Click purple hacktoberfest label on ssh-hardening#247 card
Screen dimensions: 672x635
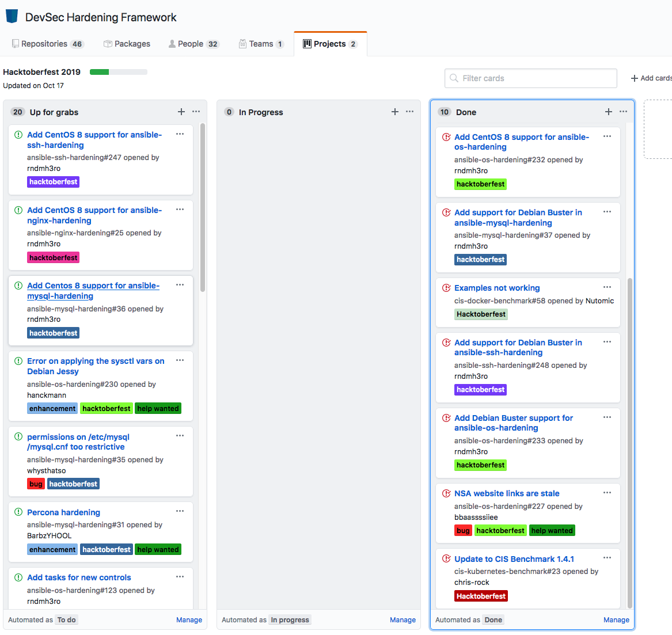pos(53,182)
